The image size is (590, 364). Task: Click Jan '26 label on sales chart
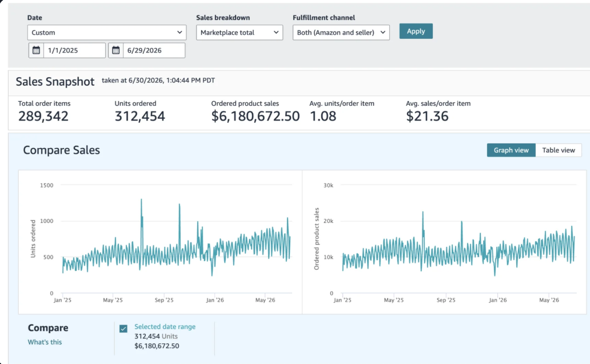point(498,300)
